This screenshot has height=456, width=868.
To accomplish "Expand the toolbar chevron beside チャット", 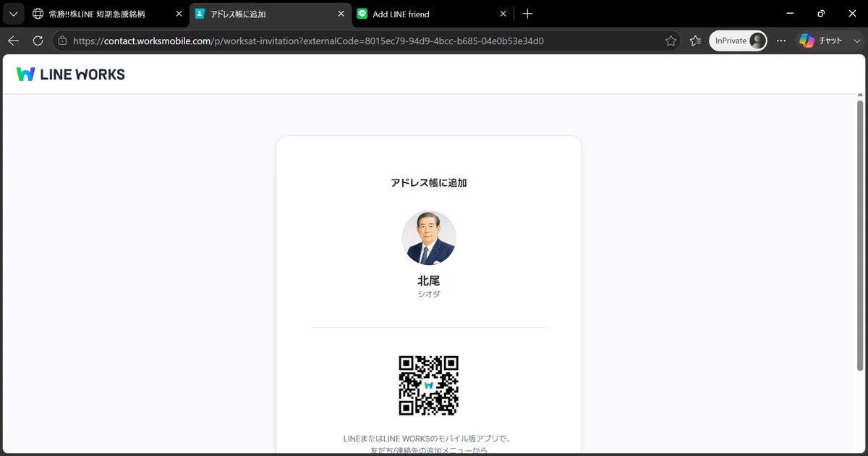I will click(857, 41).
